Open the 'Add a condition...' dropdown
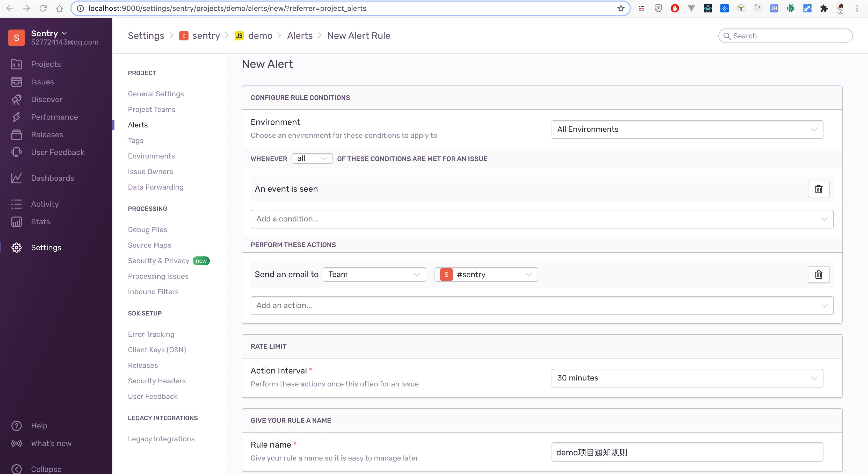Image resolution: width=868 pixels, height=474 pixels. (x=542, y=219)
